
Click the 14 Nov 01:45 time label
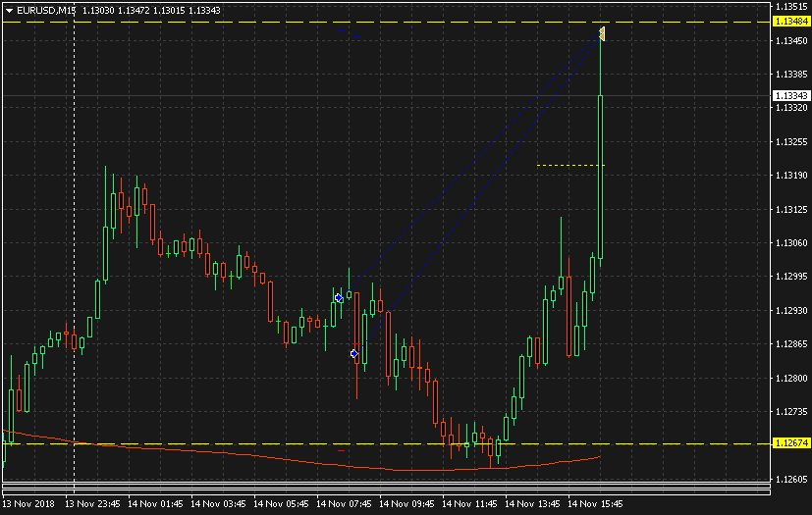155,503
